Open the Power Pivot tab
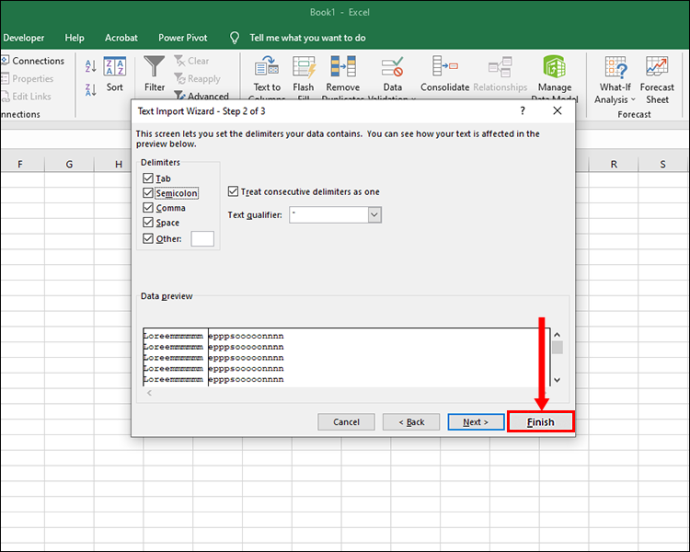The height and width of the screenshot is (552, 690). (x=183, y=38)
